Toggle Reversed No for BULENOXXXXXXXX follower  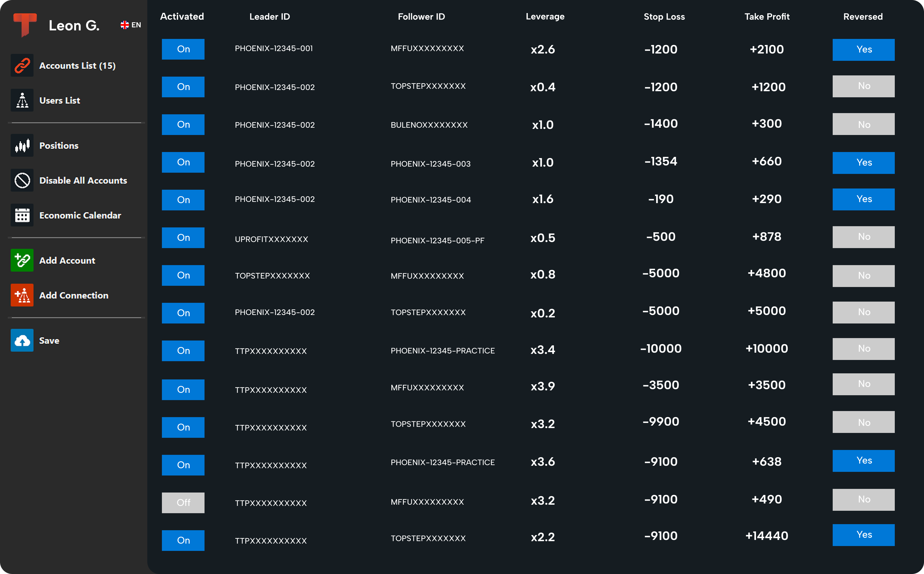coord(863,125)
